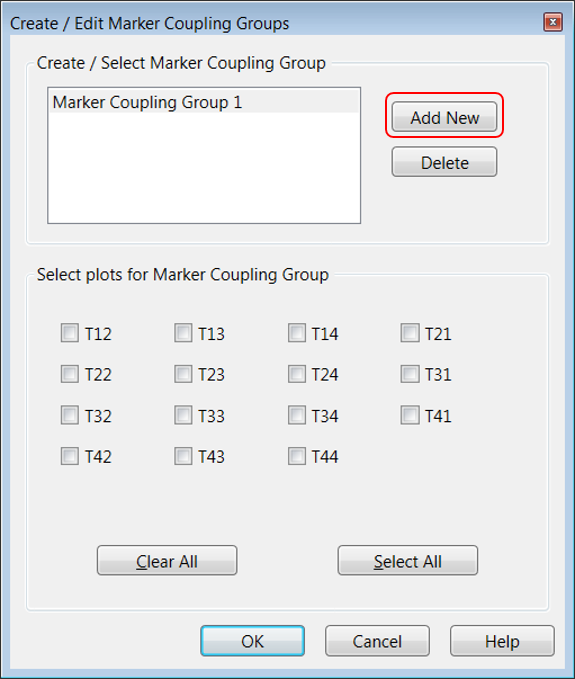The height and width of the screenshot is (679, 575).
Task: Tick the T41 plot checkbox
Action: pyautogui.click(x=410, y=415)
